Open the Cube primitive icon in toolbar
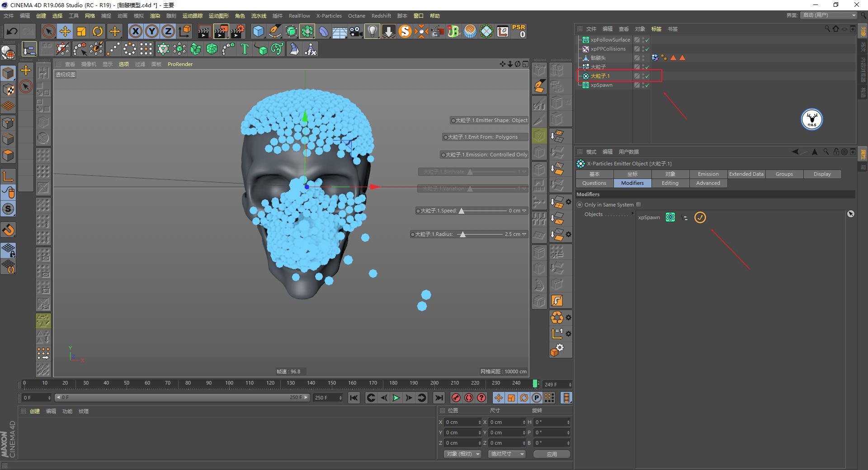This screenshot has height=470, width=868. [259, 31]
